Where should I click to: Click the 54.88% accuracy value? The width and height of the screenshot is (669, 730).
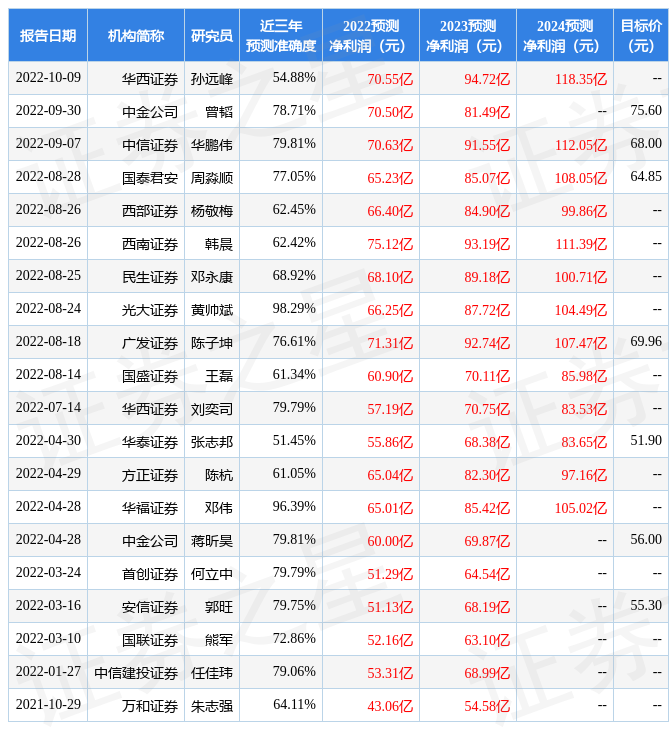[294, 78]
